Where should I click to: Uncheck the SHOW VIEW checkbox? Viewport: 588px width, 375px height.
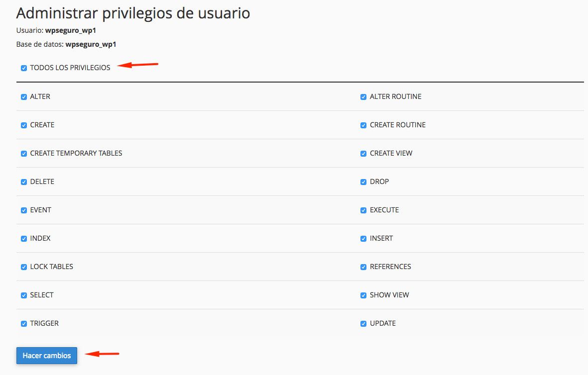pos(363,295)
